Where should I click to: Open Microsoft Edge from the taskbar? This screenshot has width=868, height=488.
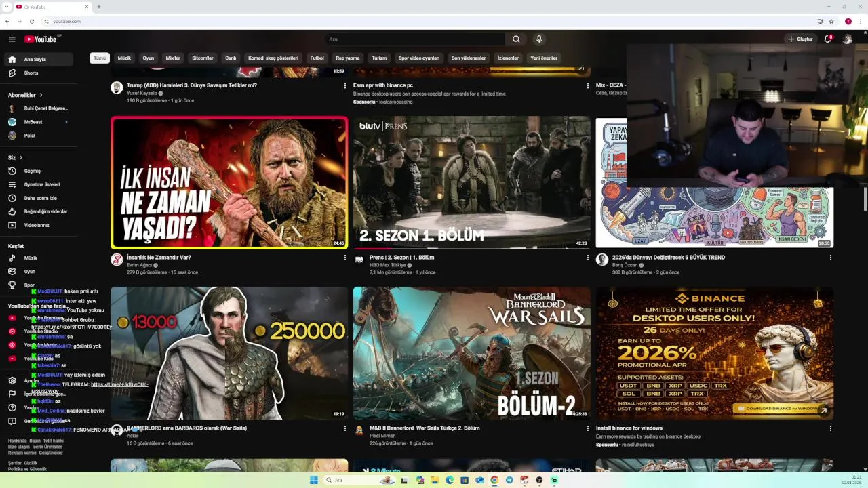point(450,480)
